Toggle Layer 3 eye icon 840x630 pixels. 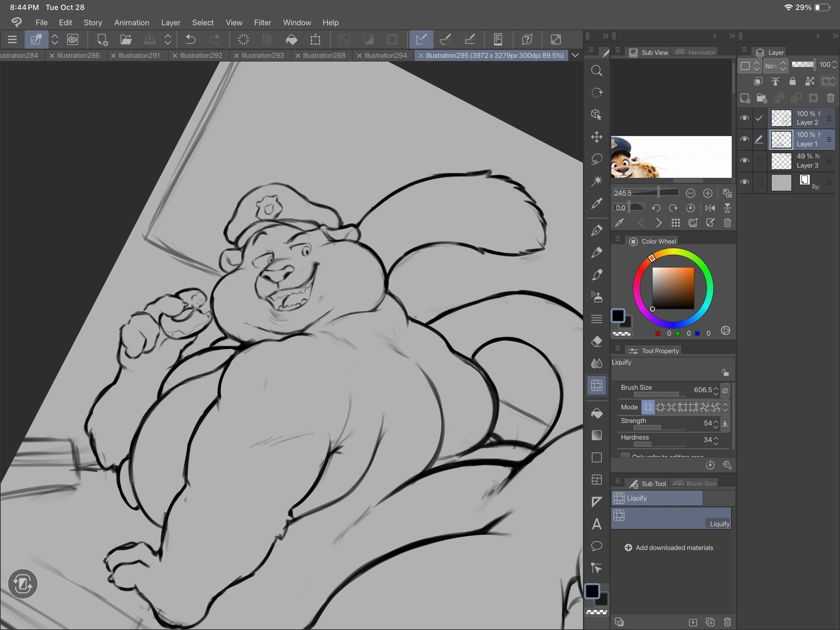[744, 161]
